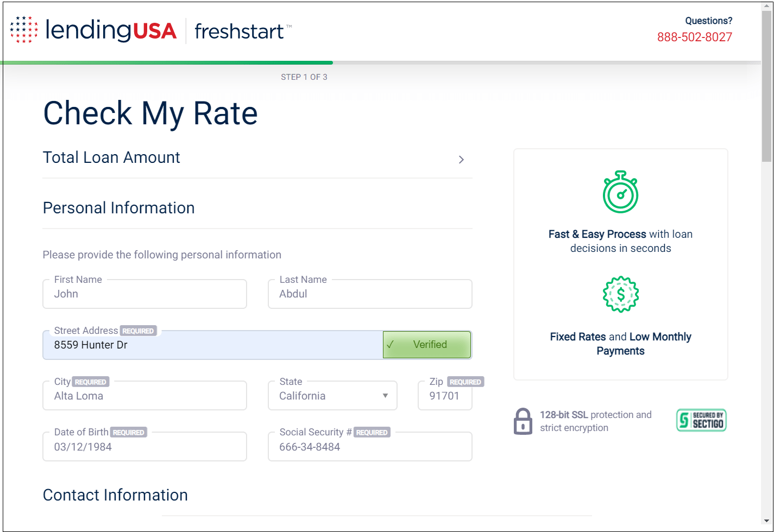The width and height of the screenshot is (774, 532).
Task: Click the Contact Information section heading
Action: click(x=115, y=495)
